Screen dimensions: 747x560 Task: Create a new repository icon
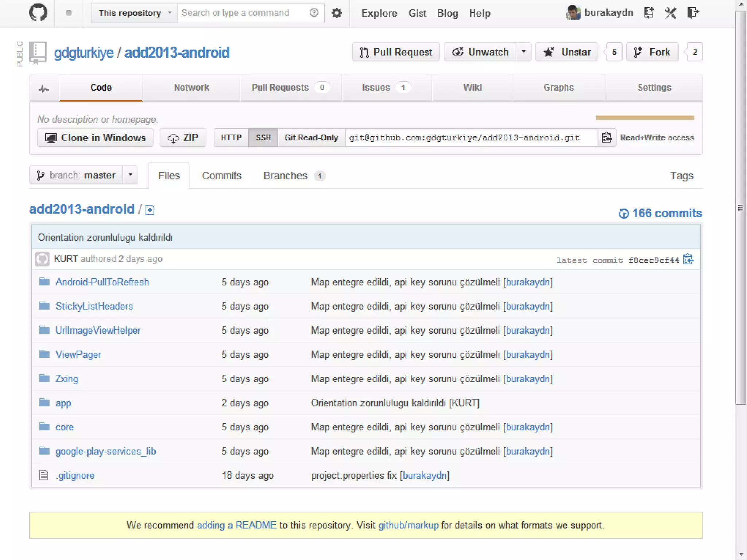(x=649, y=13)
